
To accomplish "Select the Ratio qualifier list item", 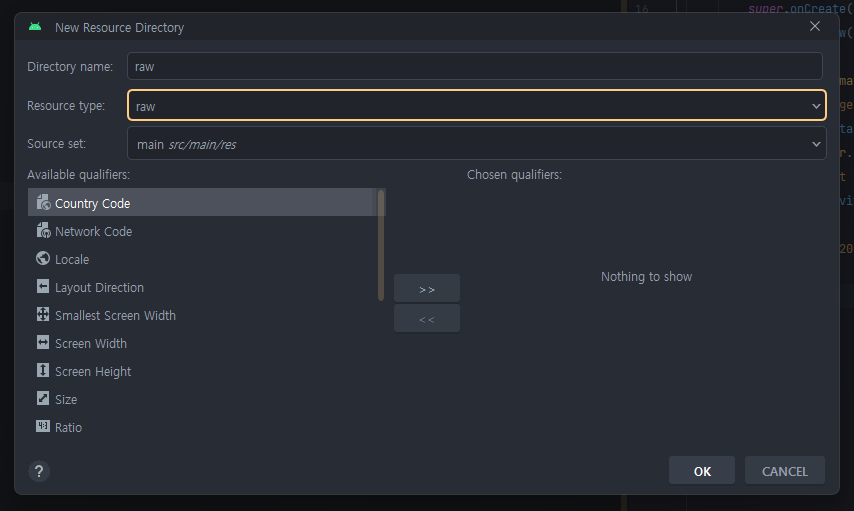I will tap(202, 427).
